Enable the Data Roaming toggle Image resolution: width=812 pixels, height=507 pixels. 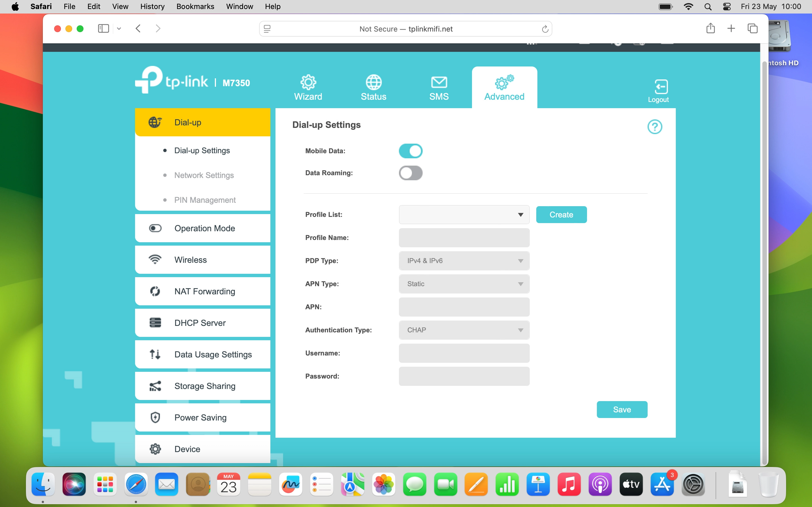coord(410,173)
